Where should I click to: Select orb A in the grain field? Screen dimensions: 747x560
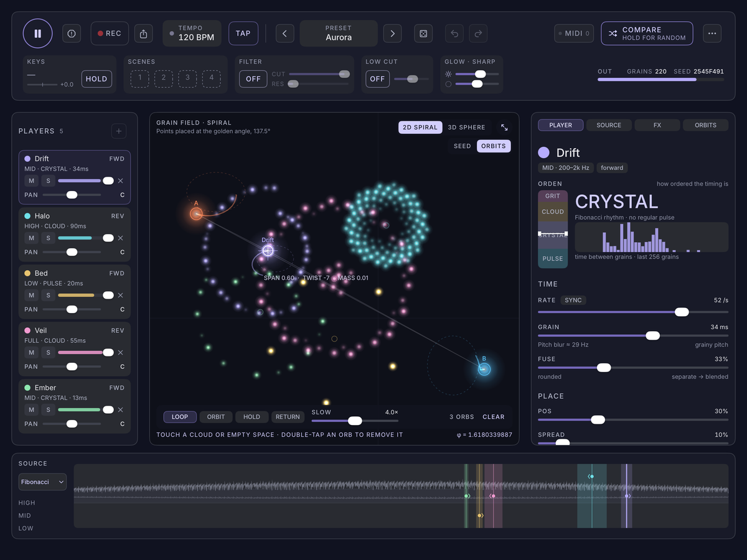coord(196,214)
